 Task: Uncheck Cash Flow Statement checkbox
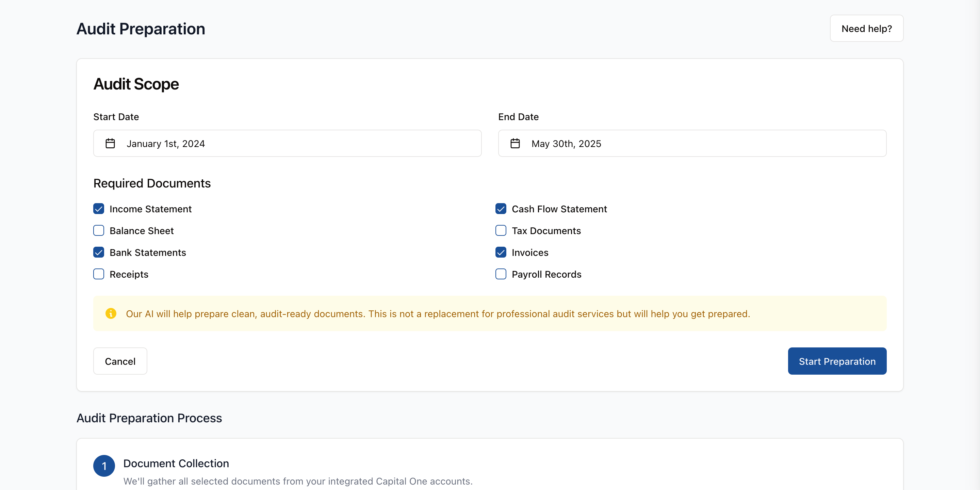click(501, 209)
